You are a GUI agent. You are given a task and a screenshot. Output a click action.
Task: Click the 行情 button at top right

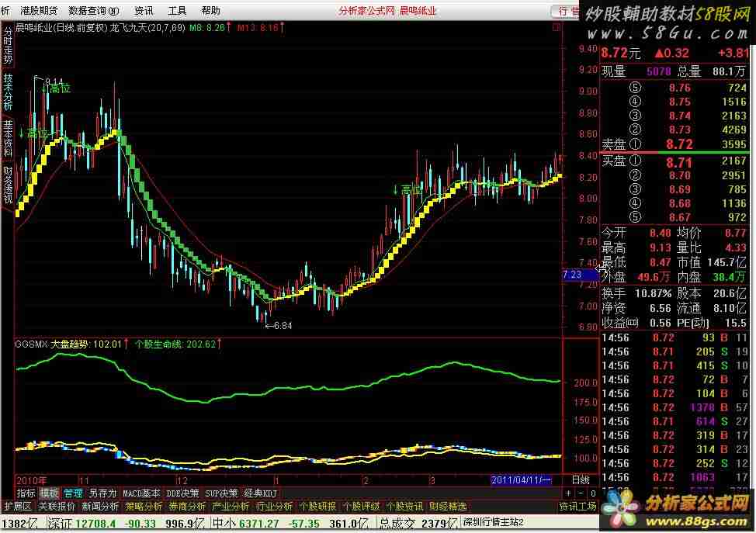click(x=567, y=11)
